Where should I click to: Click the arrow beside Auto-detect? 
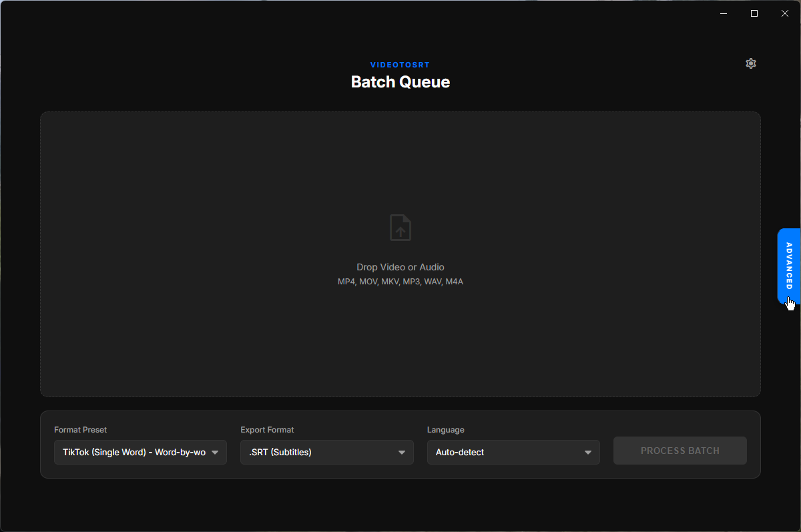pos(588,453)
